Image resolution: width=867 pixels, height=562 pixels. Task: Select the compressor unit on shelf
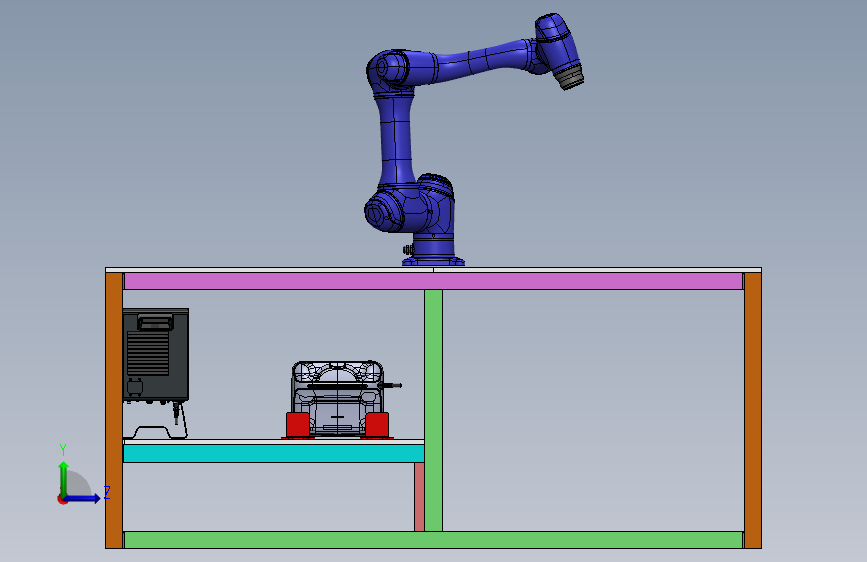[338, 397]
